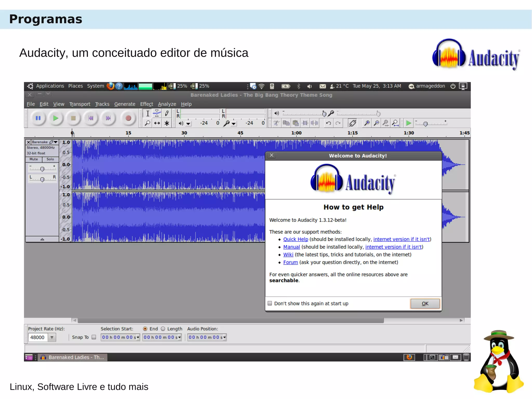Collapse the track with bottom triangle

[x=42, y=239]
